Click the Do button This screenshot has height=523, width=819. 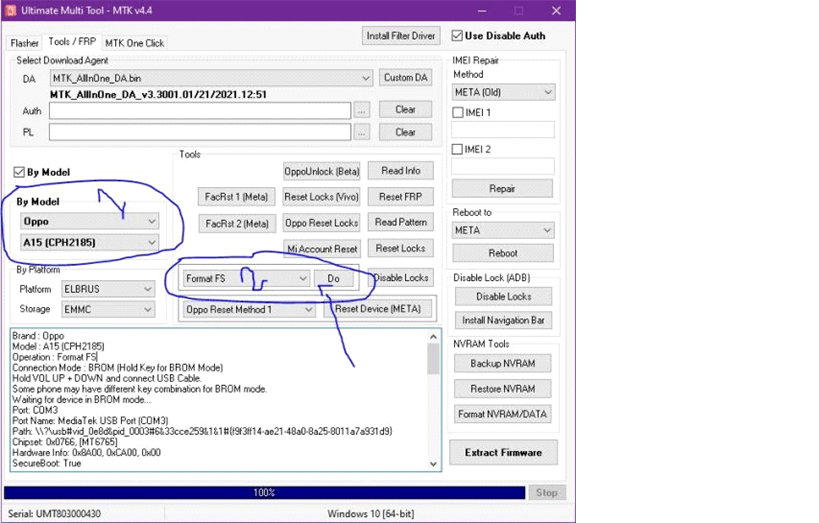tap(334, 278)
